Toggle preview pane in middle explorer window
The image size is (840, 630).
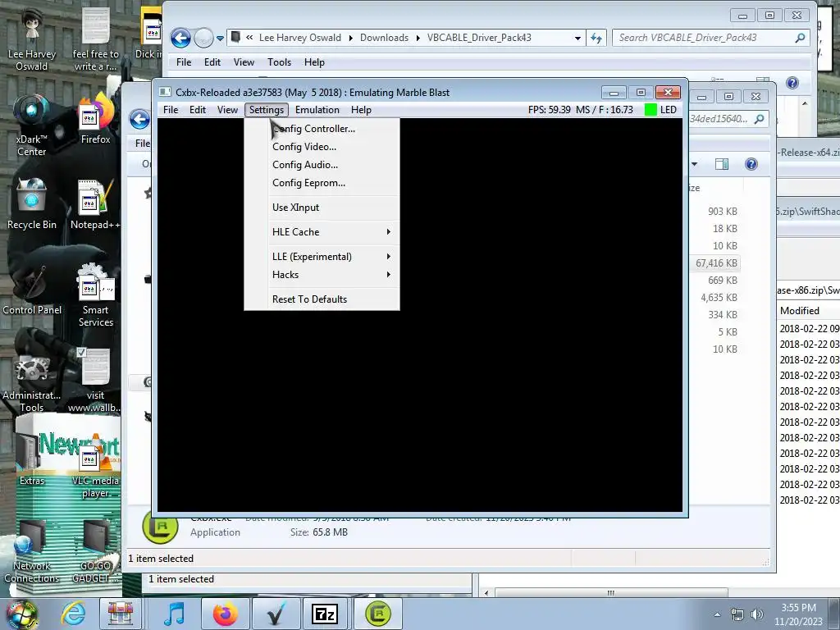pos(722,164)
